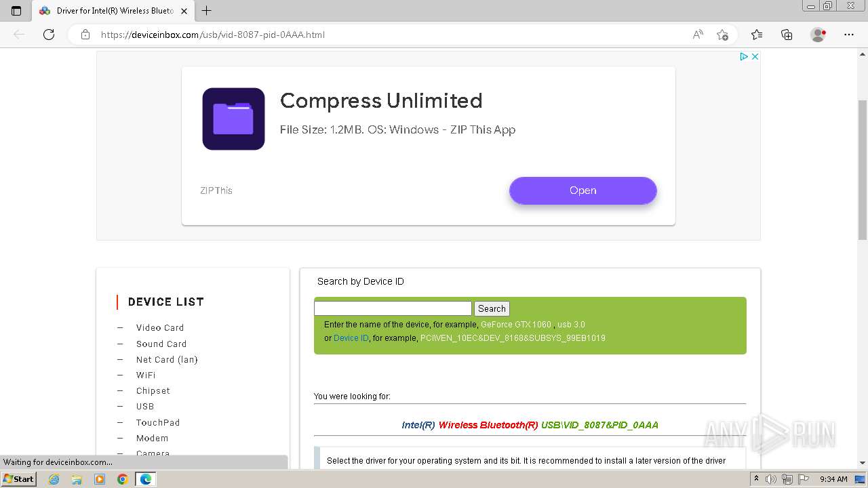Launch Internet Explorer from taskbar
This screenshot has height=488, width=868.
(x=54, y=479)
